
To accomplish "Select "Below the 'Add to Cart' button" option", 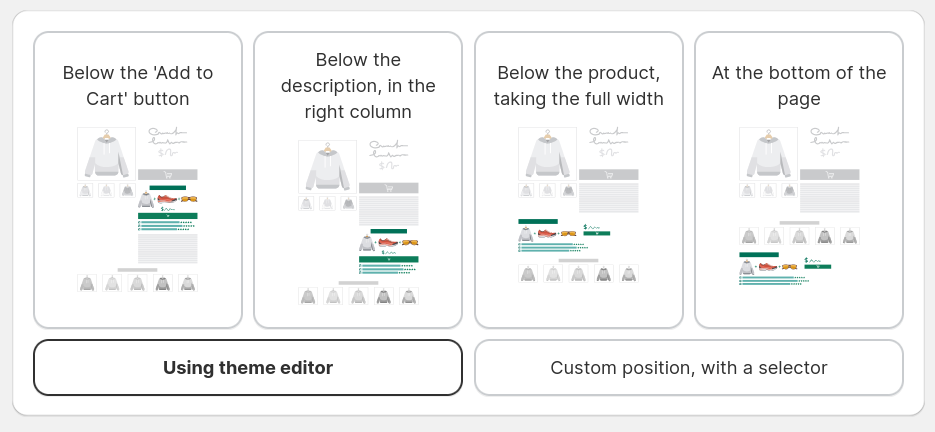I will click(138, 180).
